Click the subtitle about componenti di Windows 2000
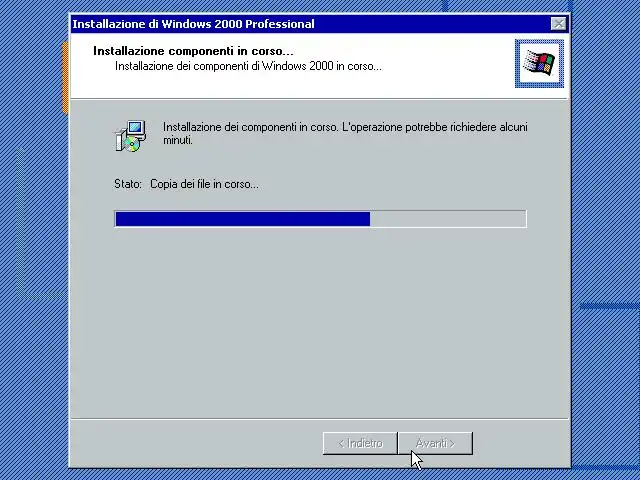The height and width of the screenshot is (480, 640). pyautogui.click(x=248, y=66)
